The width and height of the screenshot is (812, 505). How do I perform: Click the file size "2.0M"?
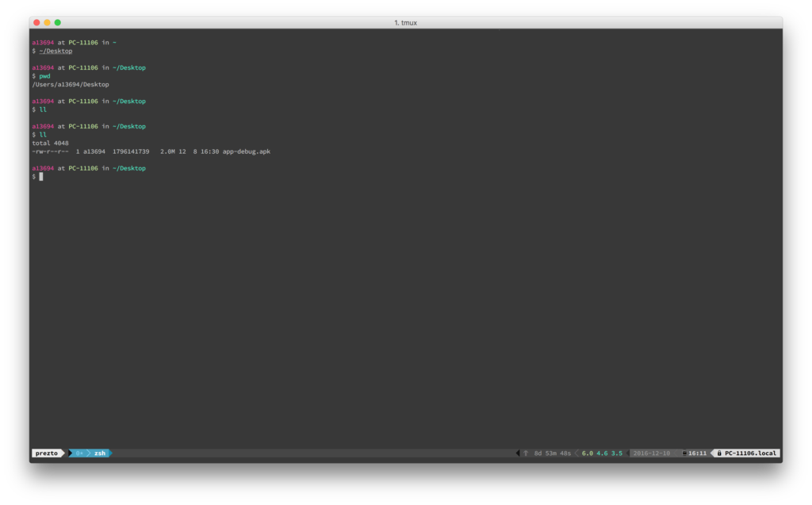167,151
